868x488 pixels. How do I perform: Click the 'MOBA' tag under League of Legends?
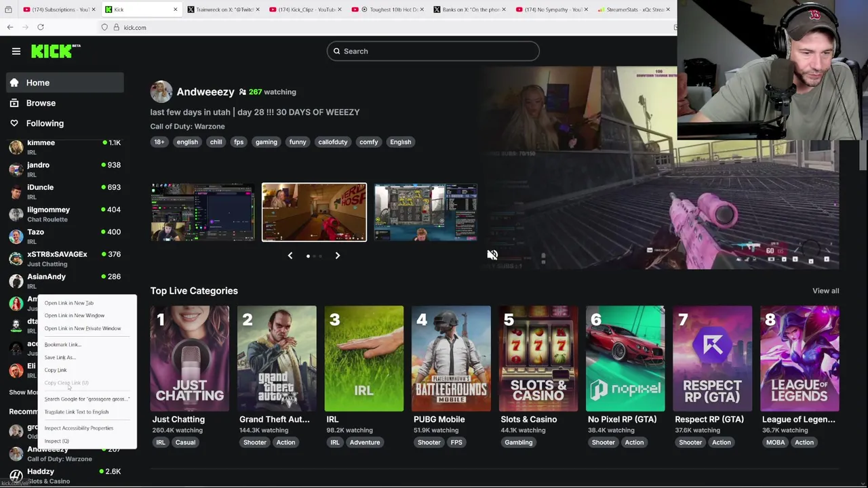[775, 443]
